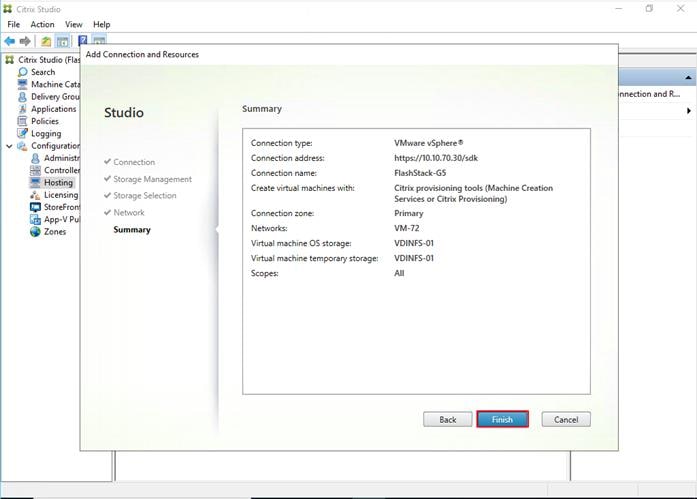
Task: Click the Citrix Studio root node icon
Action: pos(9,60)
